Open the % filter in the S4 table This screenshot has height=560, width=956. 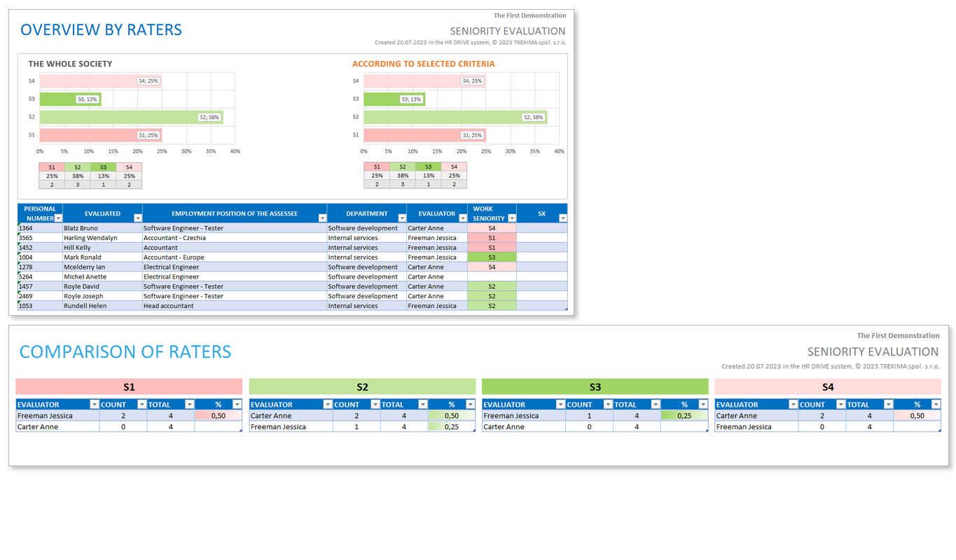tap(936, 404)
